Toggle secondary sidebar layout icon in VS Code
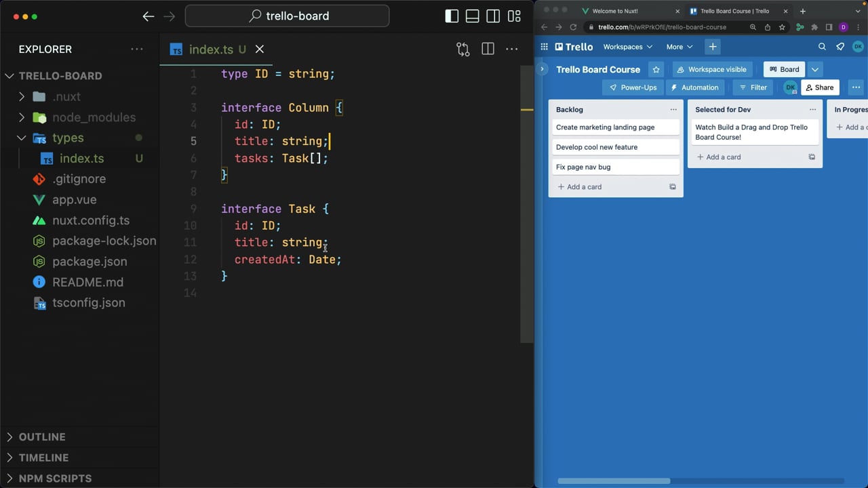 (494, 16)
